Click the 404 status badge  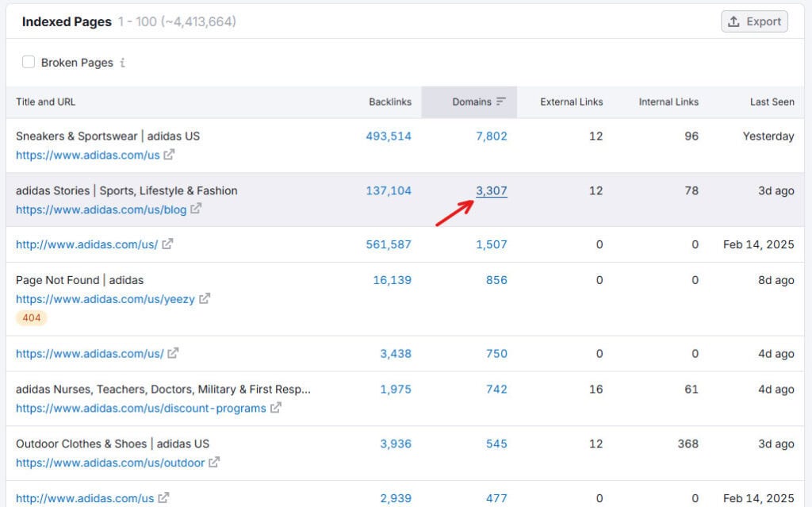click(x=32, y=318)
